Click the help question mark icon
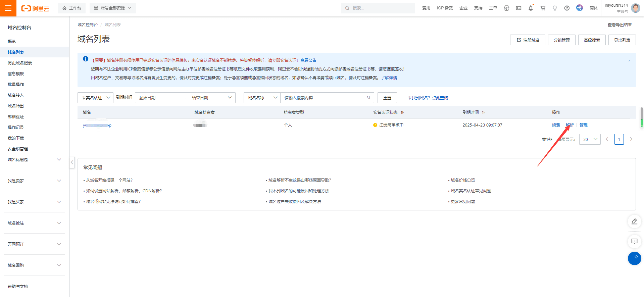 coord(567,8)
